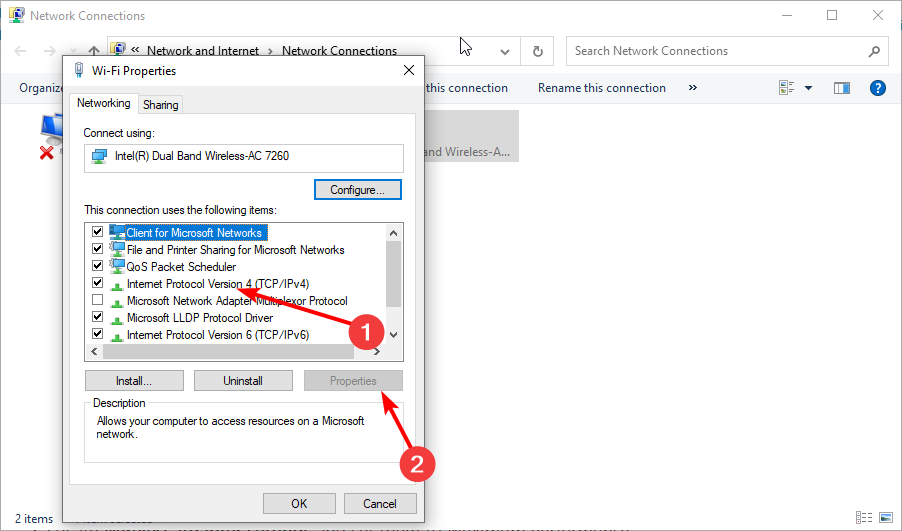This screenshot has height=531, width=902.
Task: Click items list scroll down arrow
Action: tap(393, 335)
